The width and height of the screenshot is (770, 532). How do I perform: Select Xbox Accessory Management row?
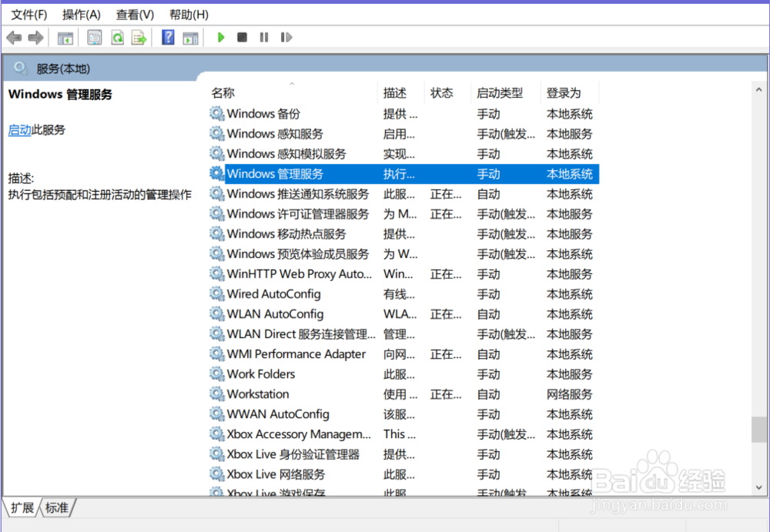[x=403, y=433]
